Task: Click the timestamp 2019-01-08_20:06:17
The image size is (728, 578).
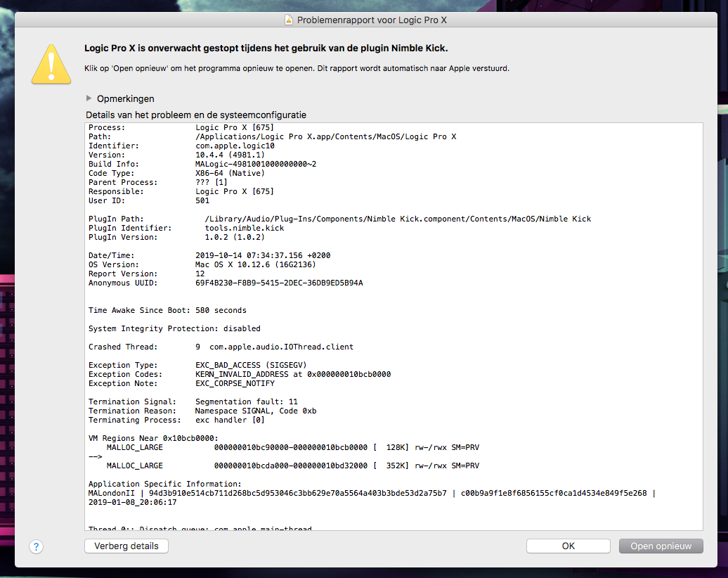Action: pos(132,502)
